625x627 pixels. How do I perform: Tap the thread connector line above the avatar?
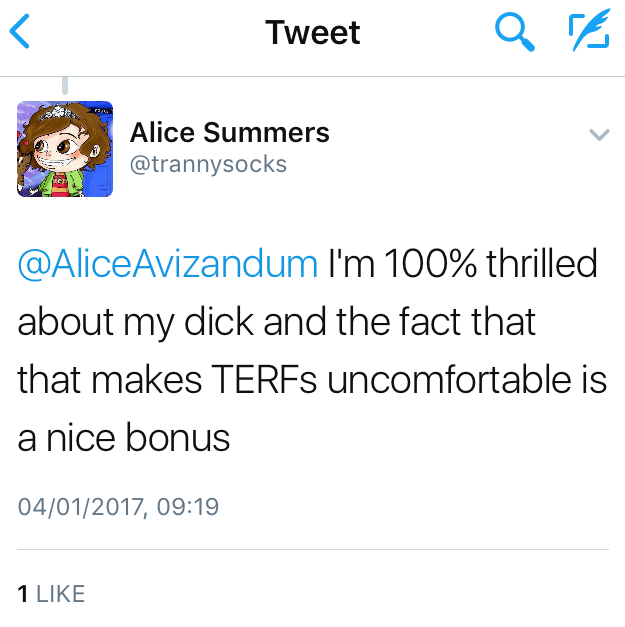click(66, 87)
